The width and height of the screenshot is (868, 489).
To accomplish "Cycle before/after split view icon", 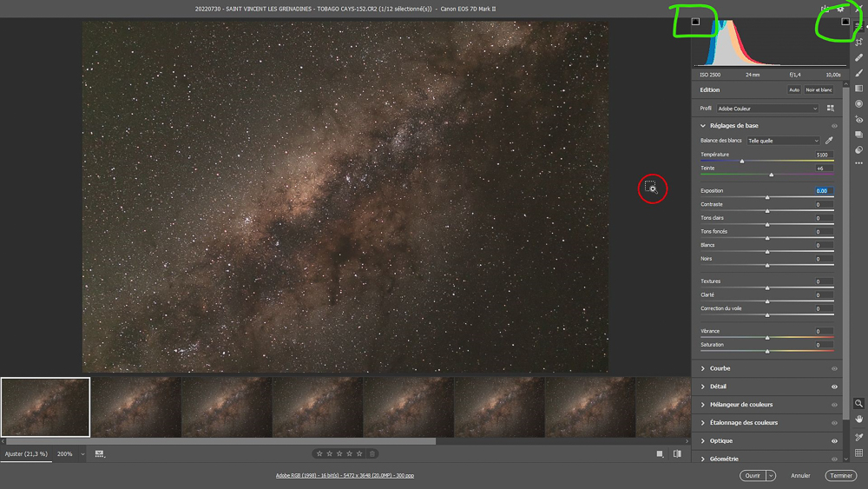I will (x=677, y=454).
